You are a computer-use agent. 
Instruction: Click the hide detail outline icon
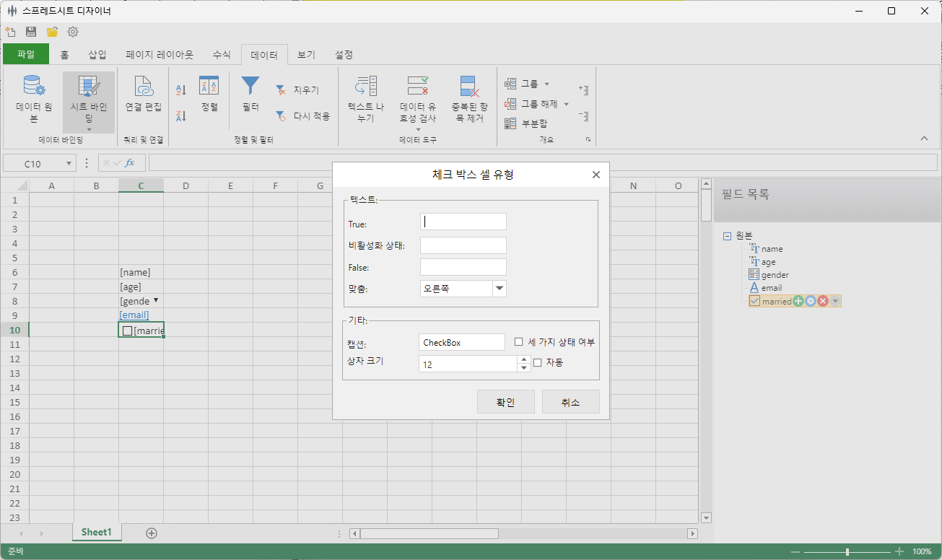click(584, 115)
